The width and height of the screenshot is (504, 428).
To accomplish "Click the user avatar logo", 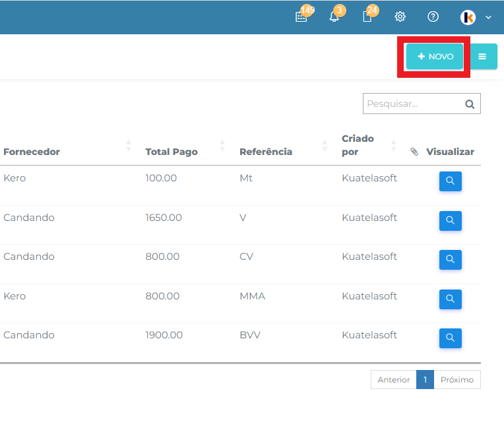I will click(468, 17).
